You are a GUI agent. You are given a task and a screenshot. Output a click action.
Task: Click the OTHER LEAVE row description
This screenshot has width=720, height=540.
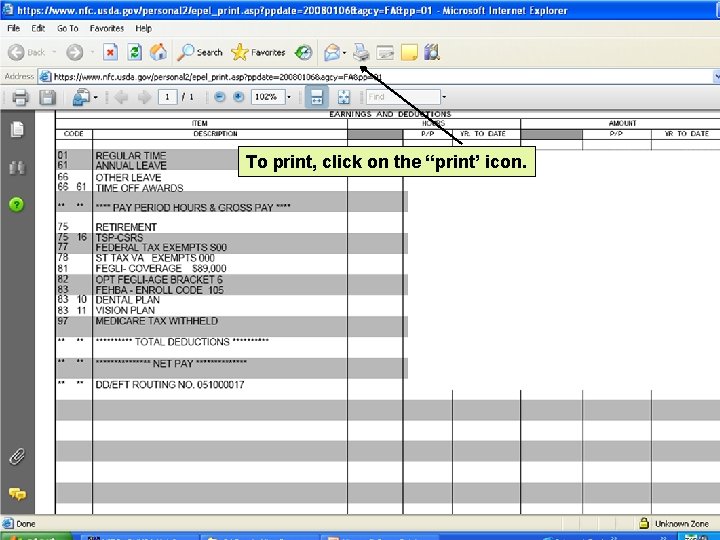tap(128, 177)
